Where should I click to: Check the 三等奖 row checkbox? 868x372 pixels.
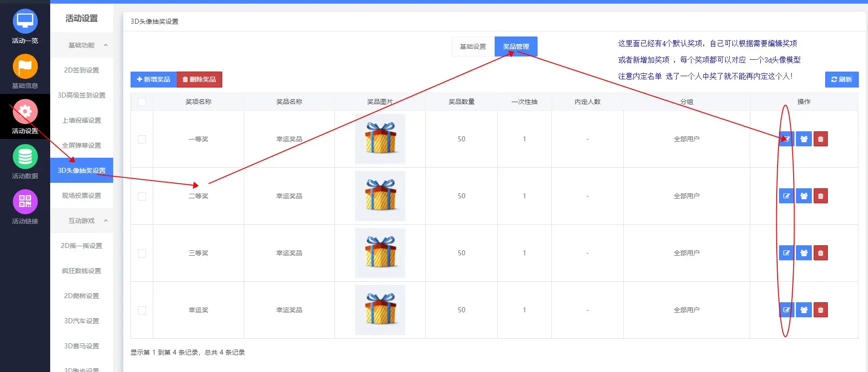point(142,253)
